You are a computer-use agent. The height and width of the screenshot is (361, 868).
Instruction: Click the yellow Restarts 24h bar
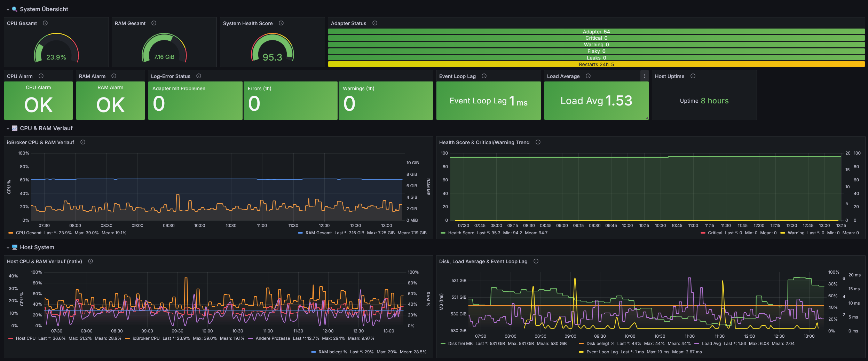(x=596, y=64)
